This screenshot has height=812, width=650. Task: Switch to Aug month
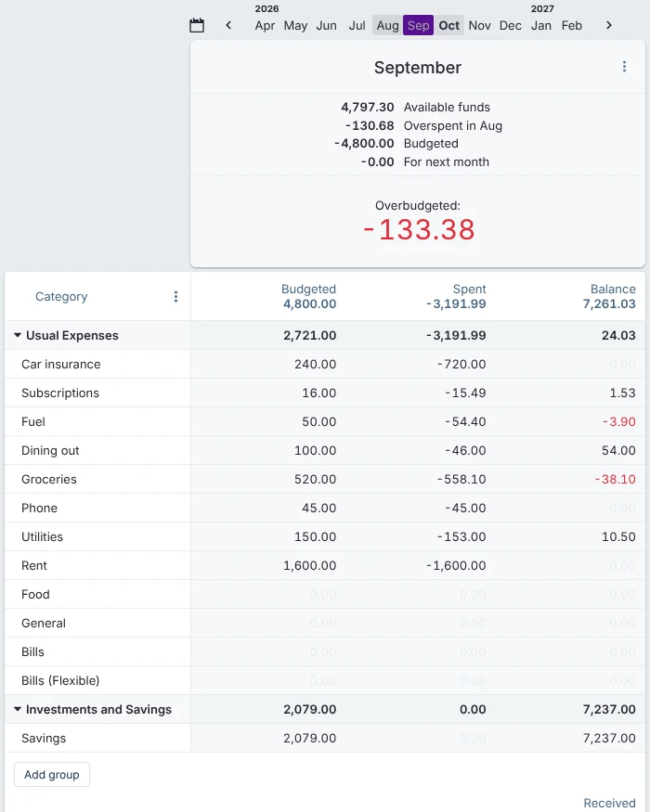(x=388, y=26)
